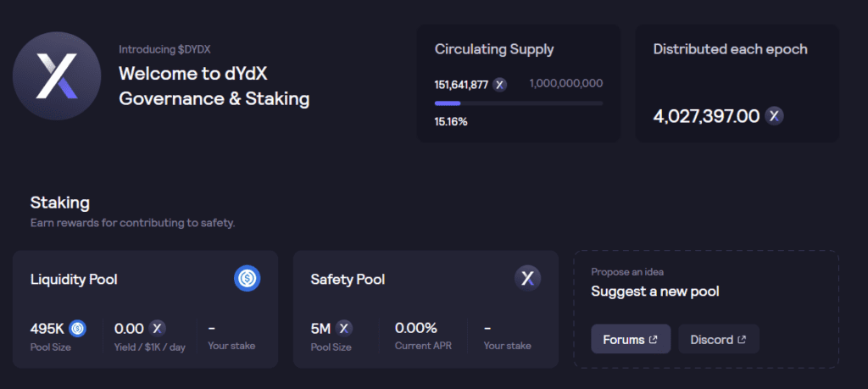Open the Liquidity Pool card title
The height and width of the screenshot is (389, 868).
pos(74,280)
